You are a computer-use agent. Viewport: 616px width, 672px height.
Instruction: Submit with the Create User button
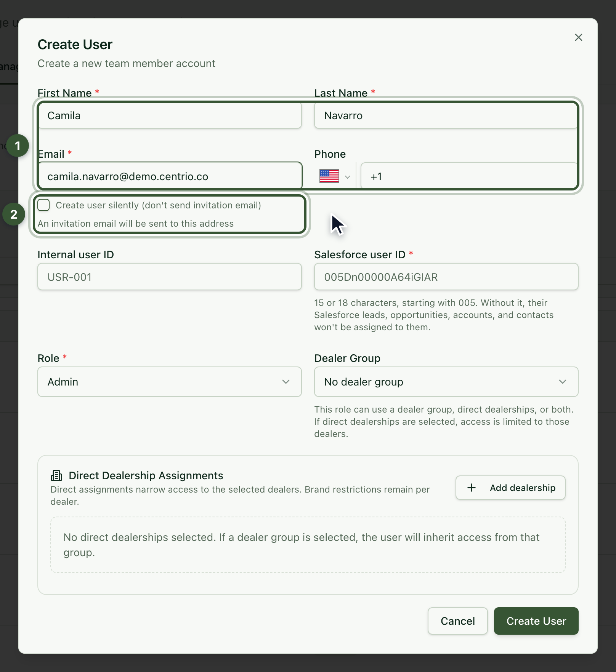click(536, 621)
